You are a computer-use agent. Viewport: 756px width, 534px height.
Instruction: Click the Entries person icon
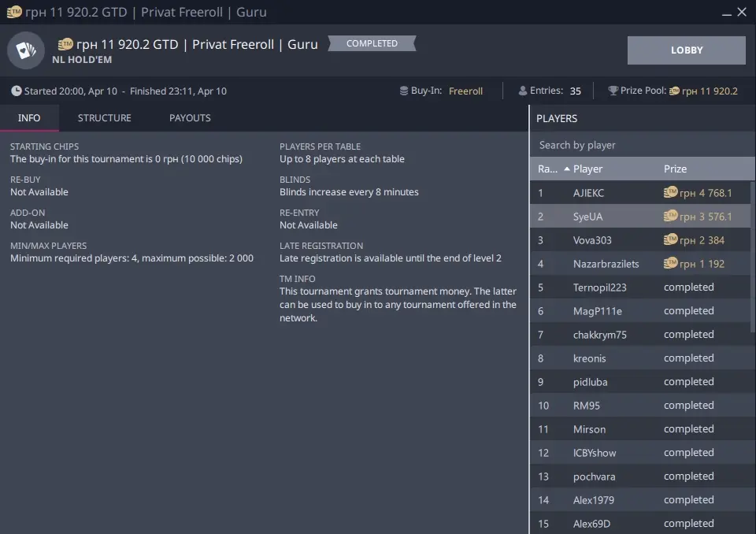(x=522, y=91)
